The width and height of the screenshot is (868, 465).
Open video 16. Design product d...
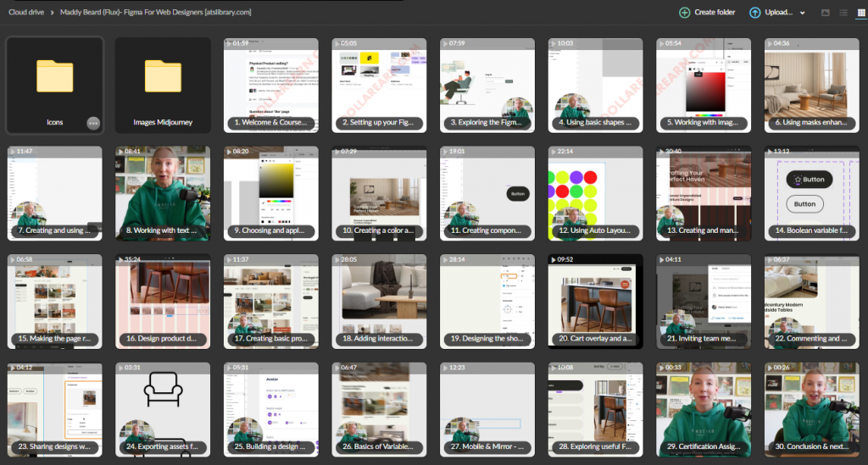point(163,302)
